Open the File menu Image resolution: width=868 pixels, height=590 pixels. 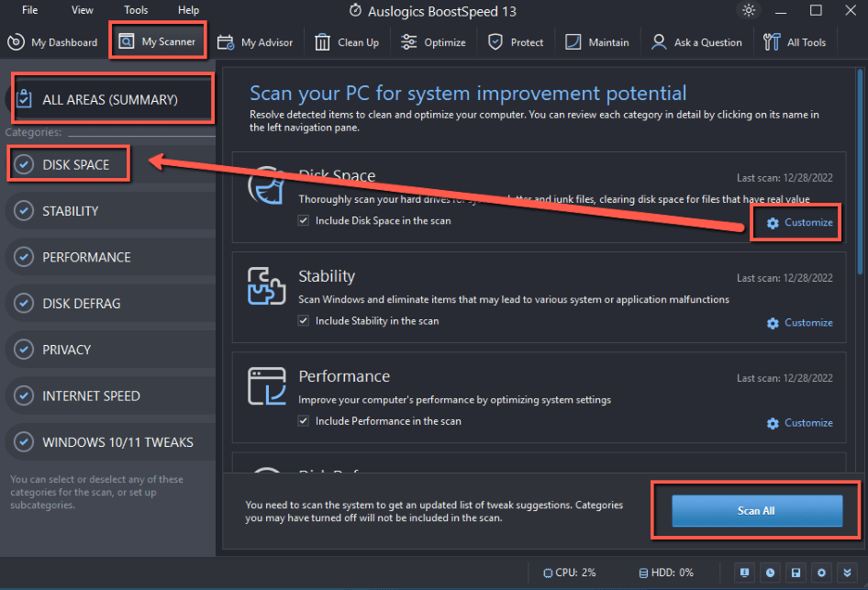pyautogui.click(x=30, y=10)
